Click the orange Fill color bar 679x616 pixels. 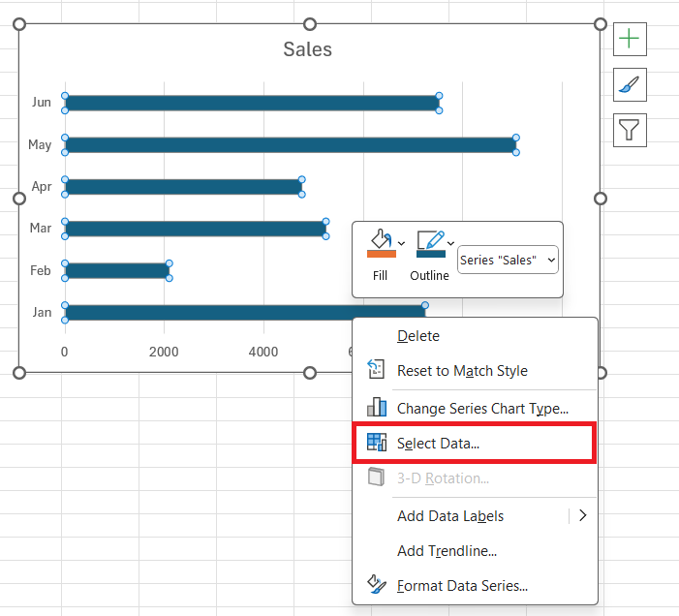(382, 254)
